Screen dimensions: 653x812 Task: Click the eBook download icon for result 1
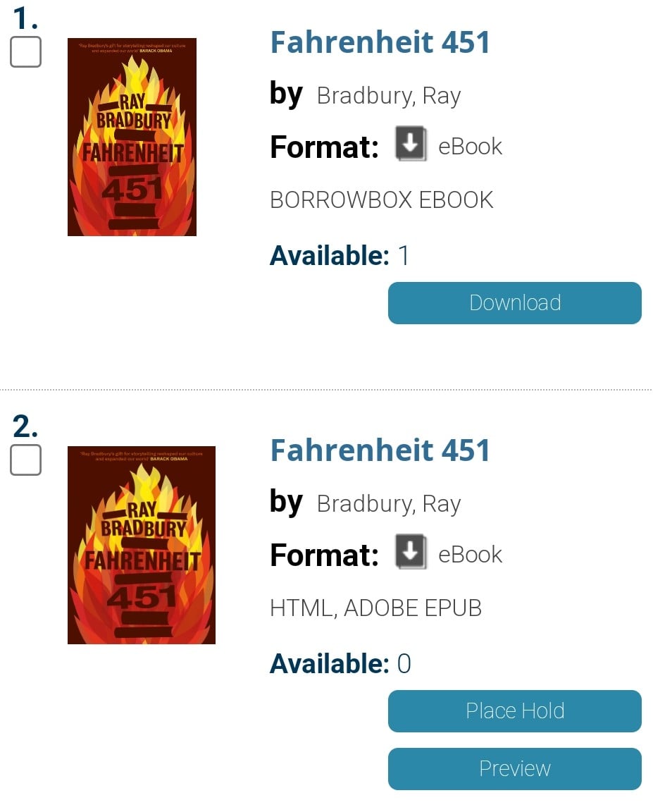(411, 144)
